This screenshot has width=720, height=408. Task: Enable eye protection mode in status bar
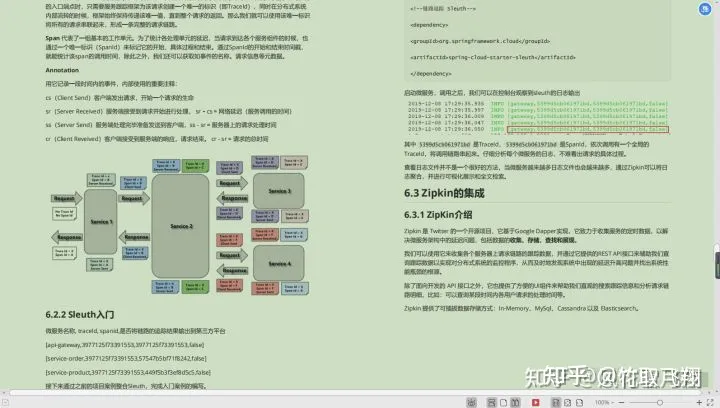tap(471, 402)
